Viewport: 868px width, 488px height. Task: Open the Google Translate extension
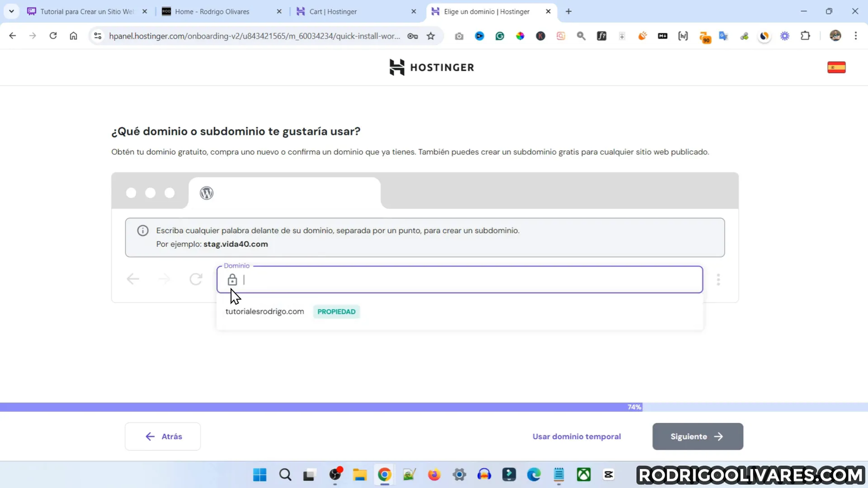click(x=723, y=36)
